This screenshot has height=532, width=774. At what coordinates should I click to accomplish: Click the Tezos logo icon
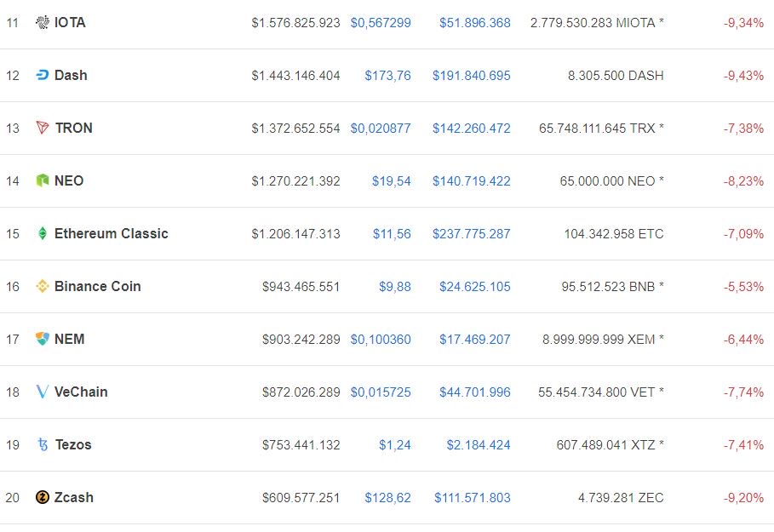click(x=43, y=444)
